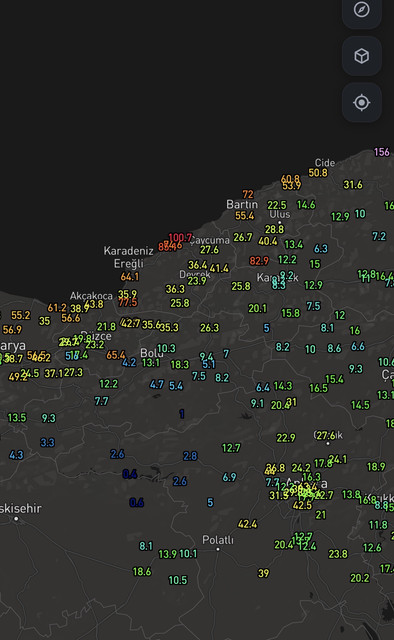Tap the Karadeniz Ereğli label

[x=129, y=257]
